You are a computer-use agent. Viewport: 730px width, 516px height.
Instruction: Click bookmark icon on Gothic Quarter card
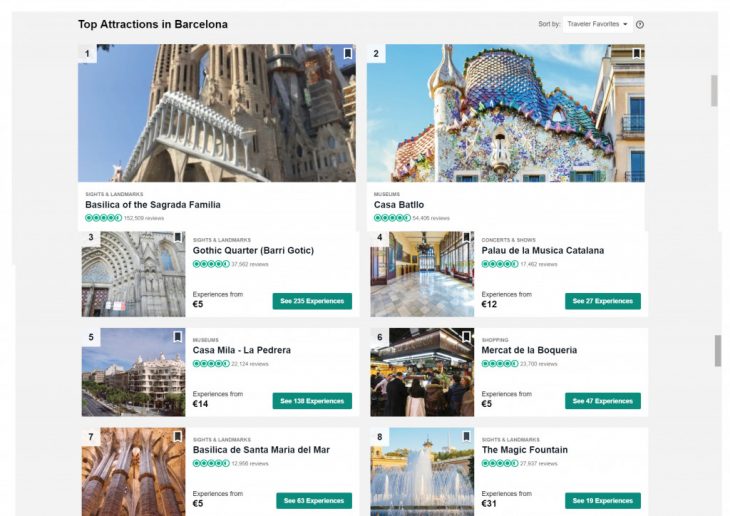coord(178,239)
